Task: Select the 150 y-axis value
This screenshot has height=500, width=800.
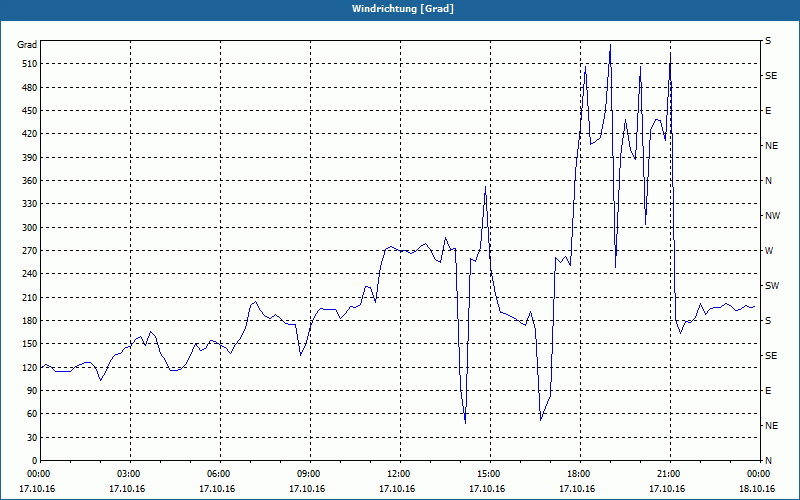Action: tap(30, 344)
